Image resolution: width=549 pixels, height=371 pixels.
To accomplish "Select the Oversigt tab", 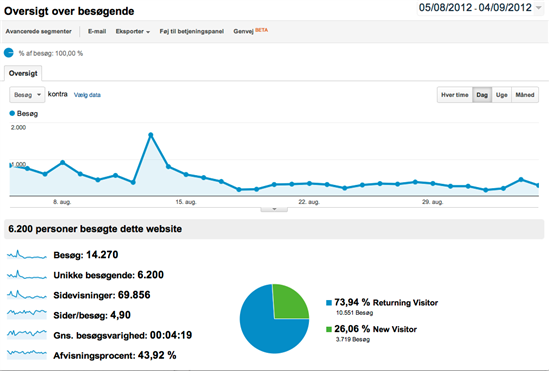I will point(23,73).
